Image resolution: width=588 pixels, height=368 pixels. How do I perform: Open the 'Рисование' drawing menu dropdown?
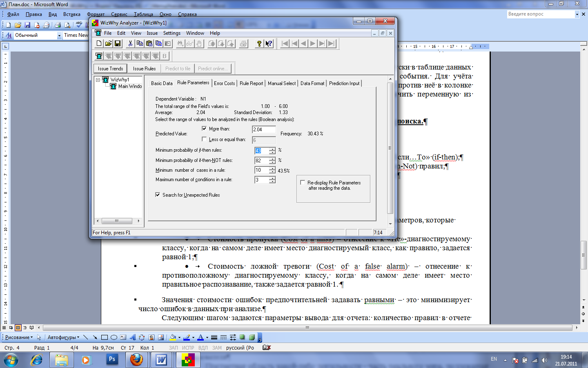(x=19, y=337)
